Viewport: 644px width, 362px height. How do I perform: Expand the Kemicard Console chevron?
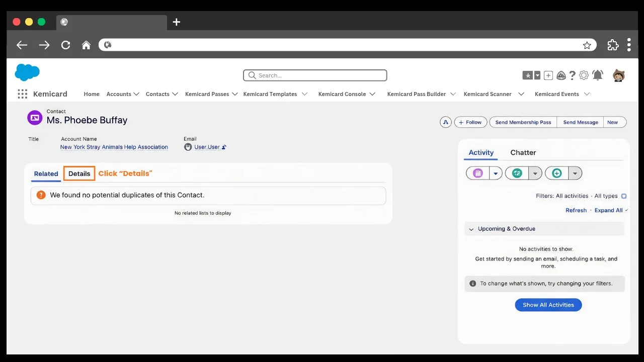coord(372,94)
